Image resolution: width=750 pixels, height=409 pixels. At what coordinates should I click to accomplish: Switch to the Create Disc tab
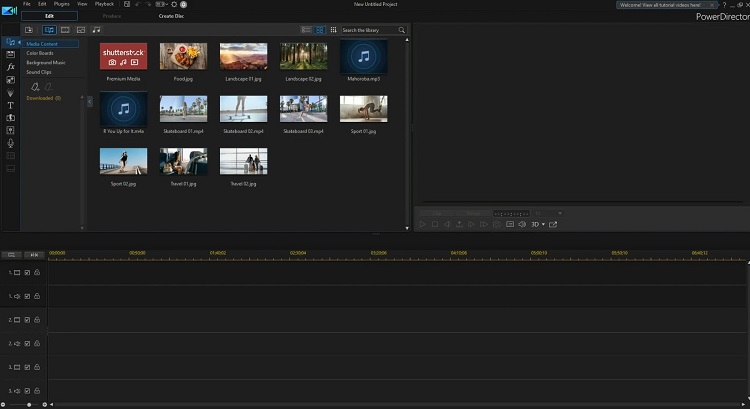(x=171, y=17)
